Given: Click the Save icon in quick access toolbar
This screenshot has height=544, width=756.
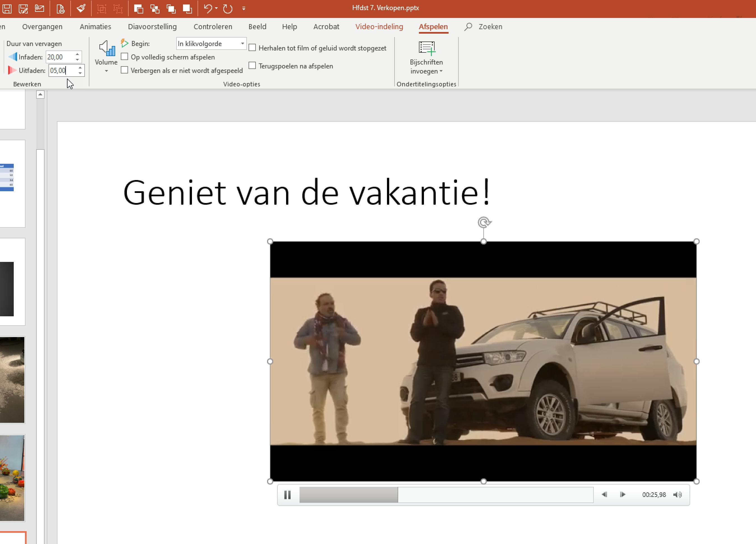Looking at the screenshot, I should coord(7,8).
